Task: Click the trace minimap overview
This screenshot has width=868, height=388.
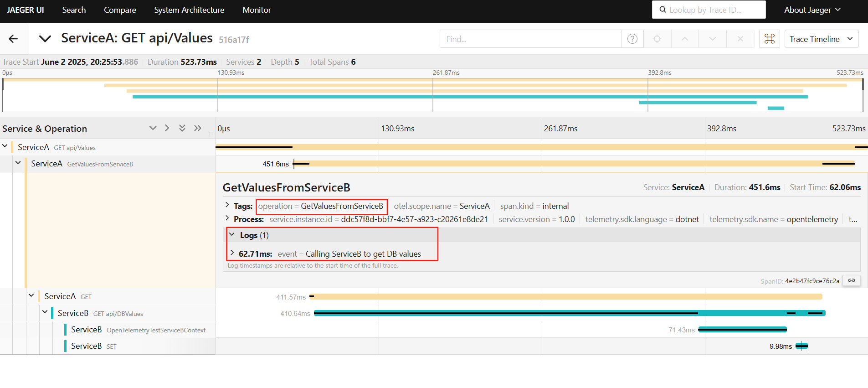Action: 433,95
